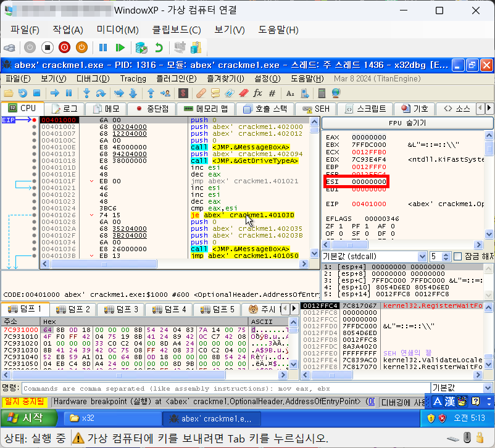The width and height of the screenshot is (495, 448).
Task: Switch to the 중단점 tab
Action: point(152,109)
